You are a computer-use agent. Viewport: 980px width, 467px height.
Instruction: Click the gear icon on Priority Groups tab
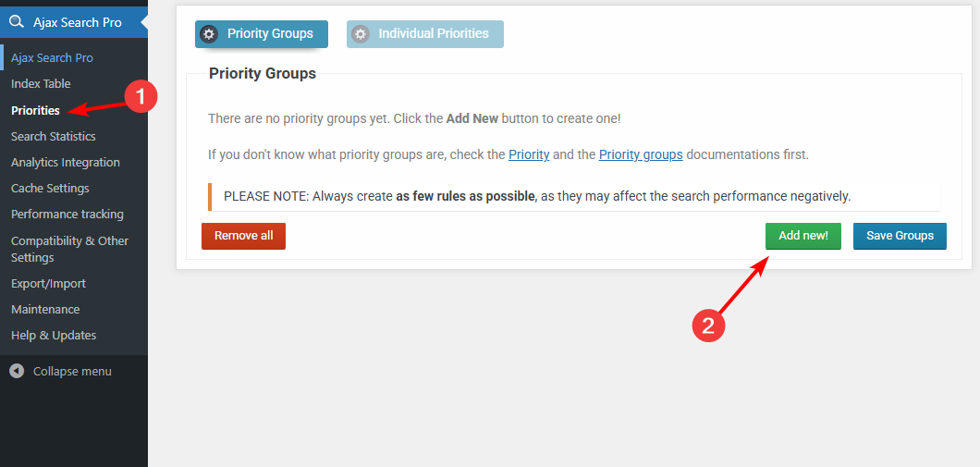point(209,34)
